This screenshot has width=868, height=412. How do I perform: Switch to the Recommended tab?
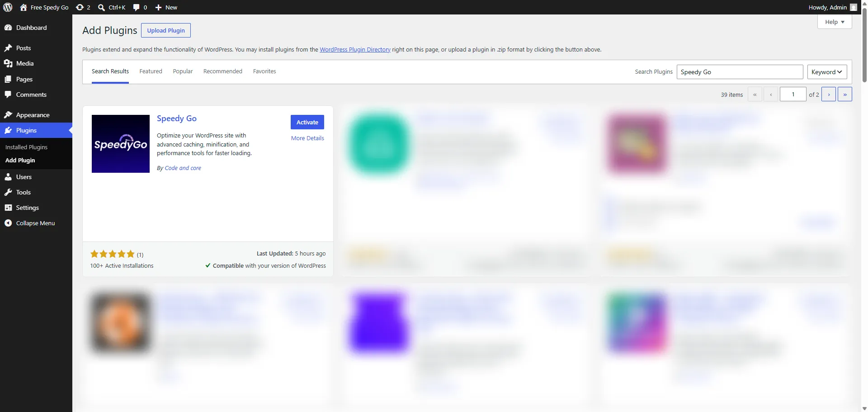pos(223,71)
